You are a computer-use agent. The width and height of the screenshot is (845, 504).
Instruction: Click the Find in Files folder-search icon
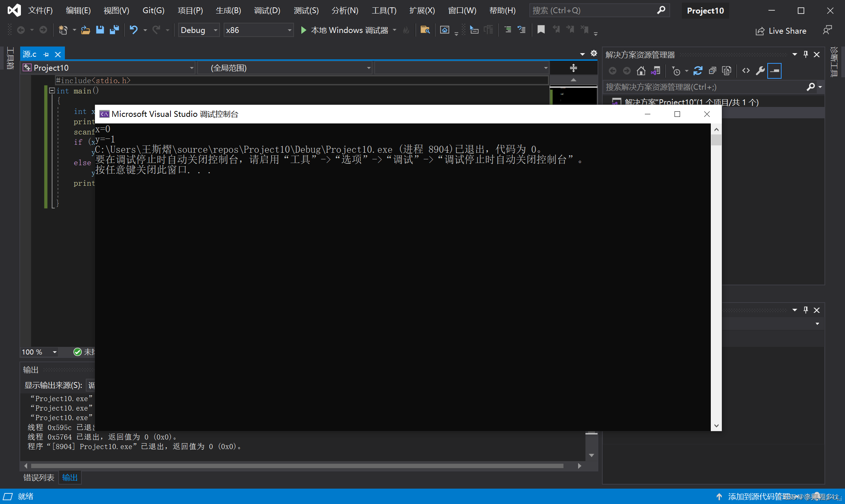pyautogui.click(x=425, y=30)
